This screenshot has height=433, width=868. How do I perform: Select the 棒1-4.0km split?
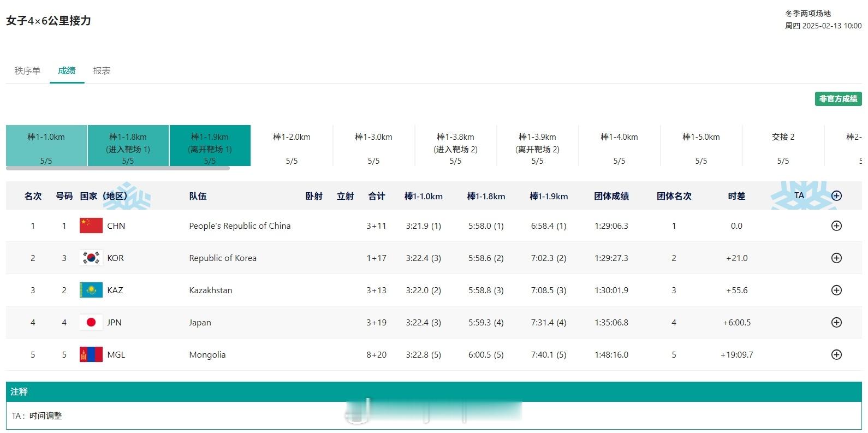(x=620, y=145)
